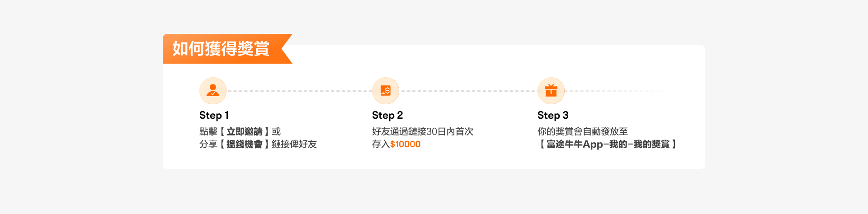
Task: Click the 如何獲得獎賞 orange banner heading
Action: 221,49
